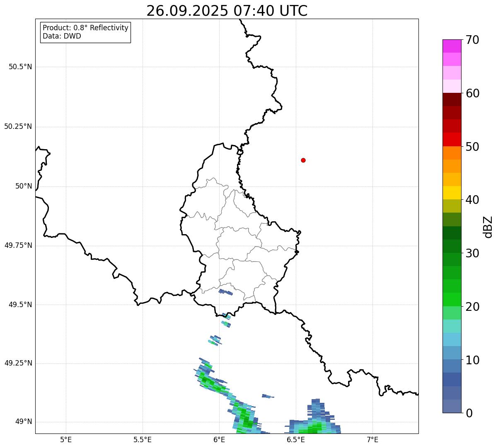
Task: Click the colorbar tick label 70
Action: (472, 40)
